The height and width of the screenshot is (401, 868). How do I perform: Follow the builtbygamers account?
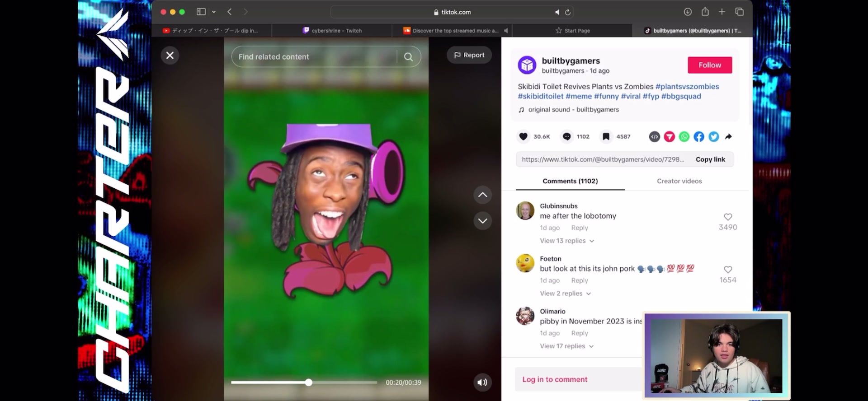710,65
